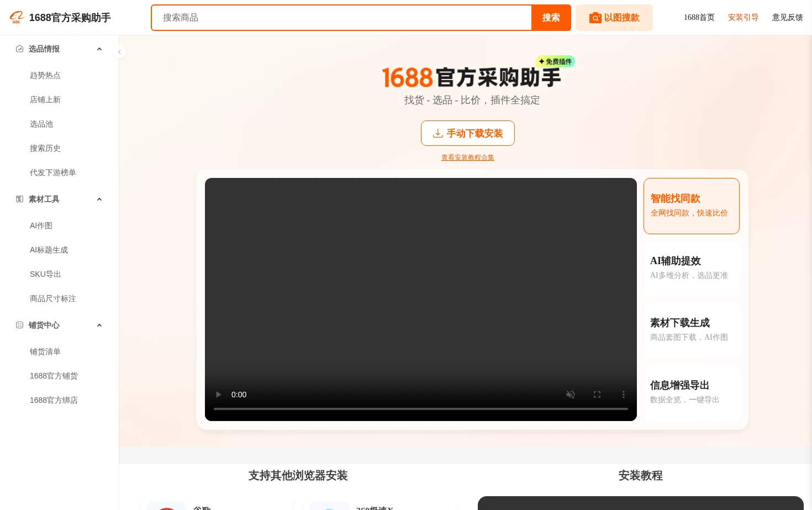
Task: Open the video more options menu
Action: click(x=624, y=395)
